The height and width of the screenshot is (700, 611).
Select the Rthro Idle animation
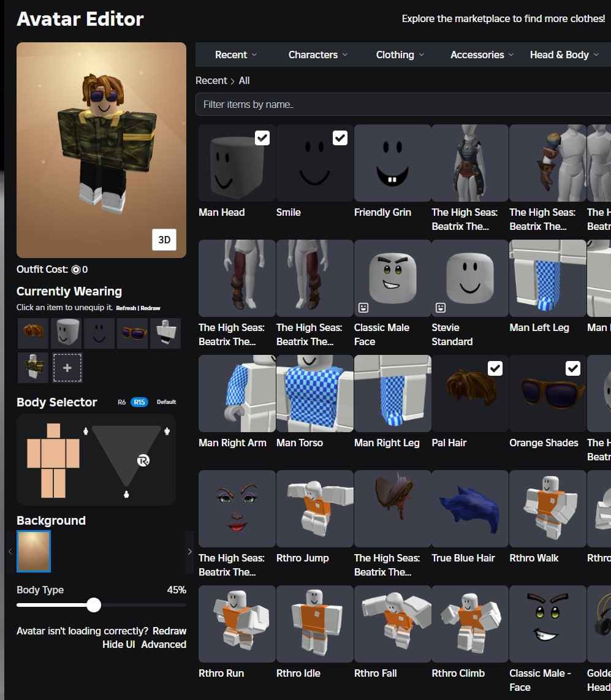point(314,624)
